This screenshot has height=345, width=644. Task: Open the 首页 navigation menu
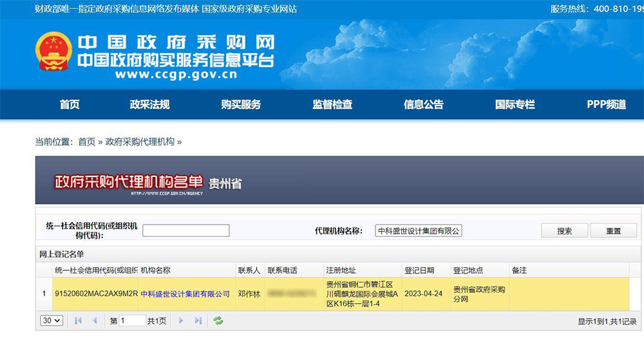70,104
